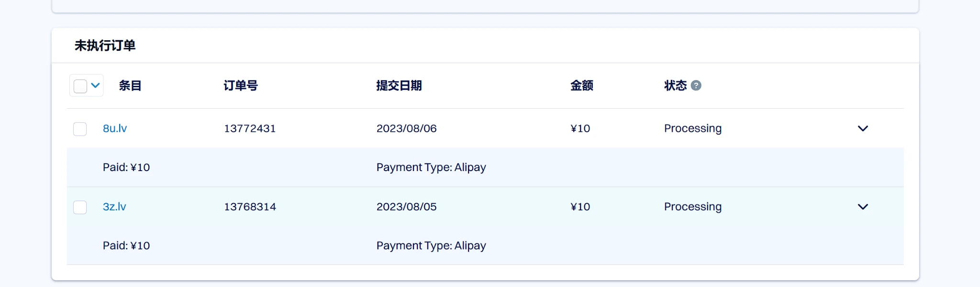Collapse the 8u.lv order row chevron
The width and height of the screenshot is (980, 287).
(863, 128)
